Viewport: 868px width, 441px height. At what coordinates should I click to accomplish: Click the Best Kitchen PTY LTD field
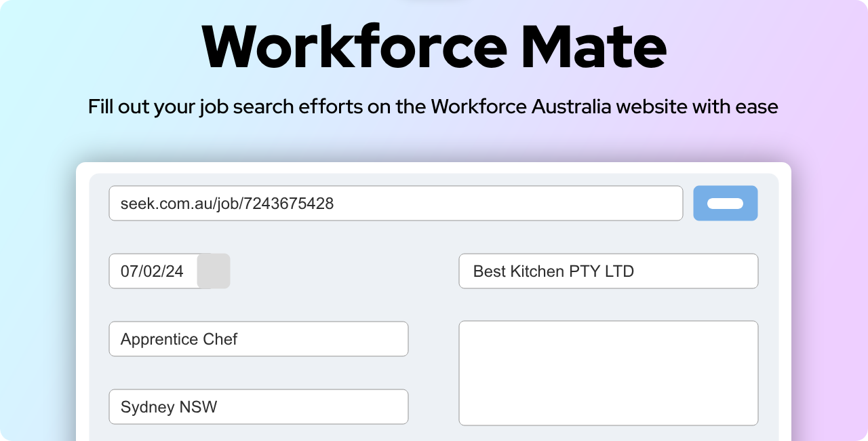coord(608,271)
